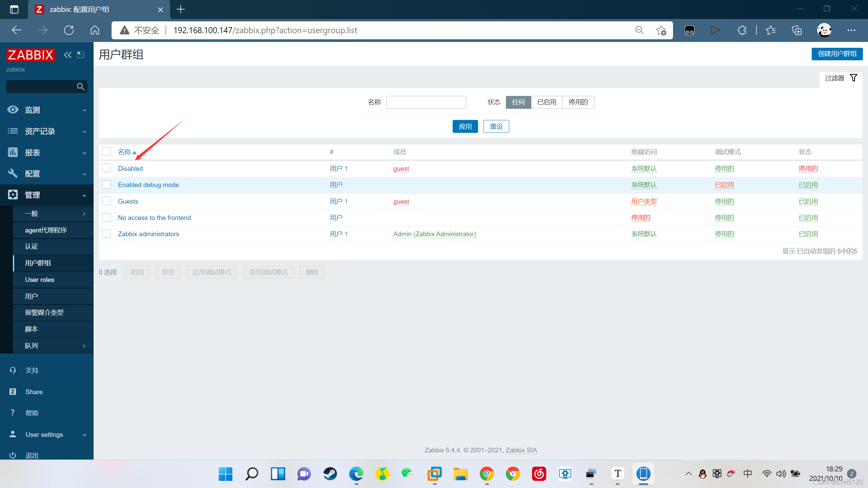
Task: Check the Guests group row checkbox
Action: tap(106, 201)
